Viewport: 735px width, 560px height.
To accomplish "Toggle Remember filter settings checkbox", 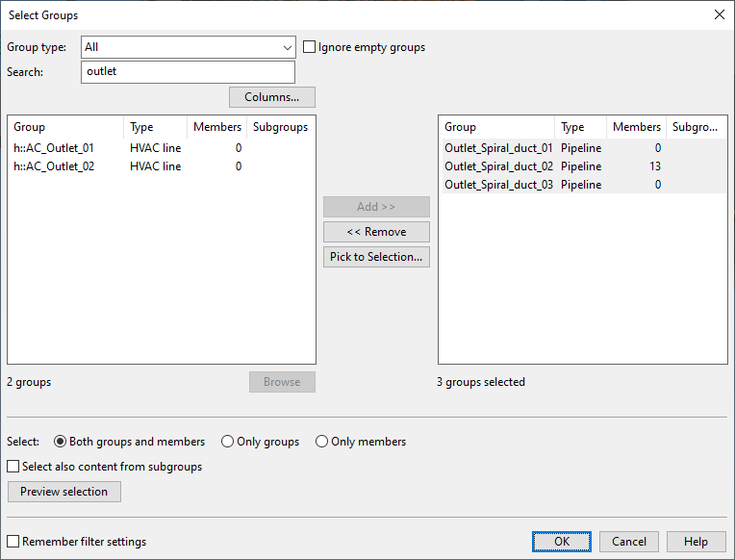I will [13, 542].
